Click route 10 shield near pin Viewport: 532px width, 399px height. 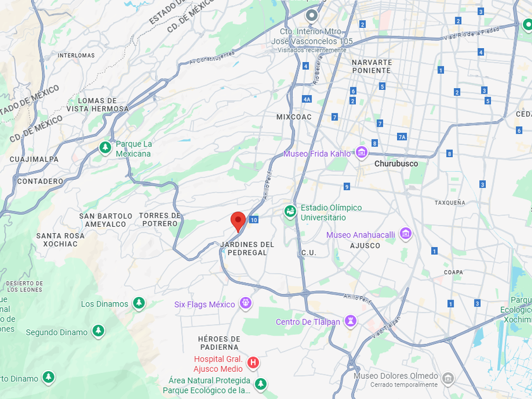[x=254, y=220]
